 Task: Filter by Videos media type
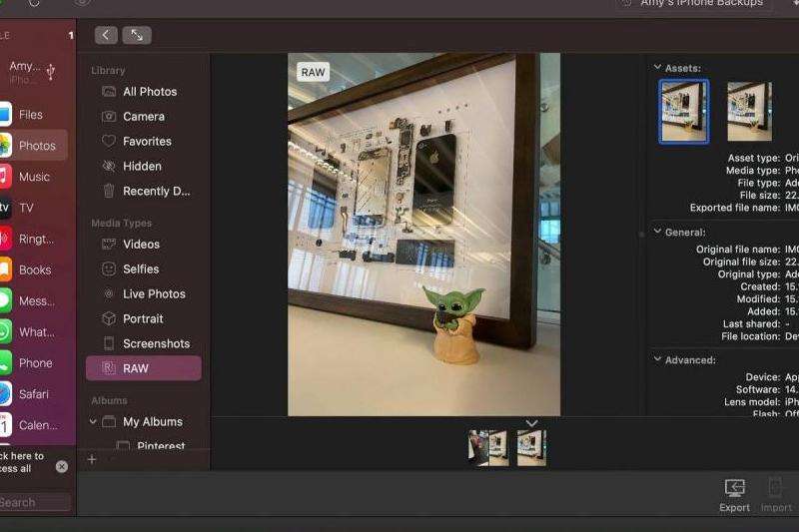coord(144,245)
